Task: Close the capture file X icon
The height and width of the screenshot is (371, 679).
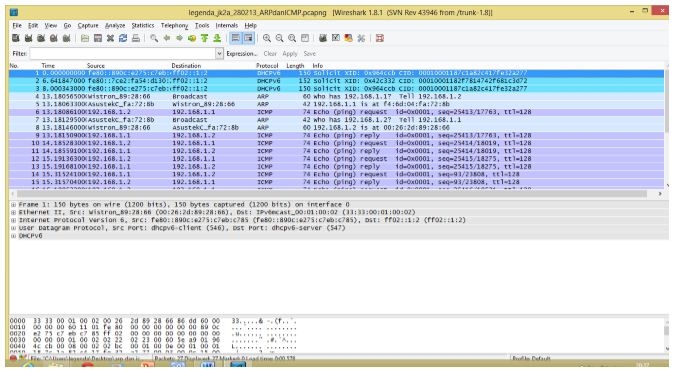Action: pyautogui.click(x=110, y=38)
